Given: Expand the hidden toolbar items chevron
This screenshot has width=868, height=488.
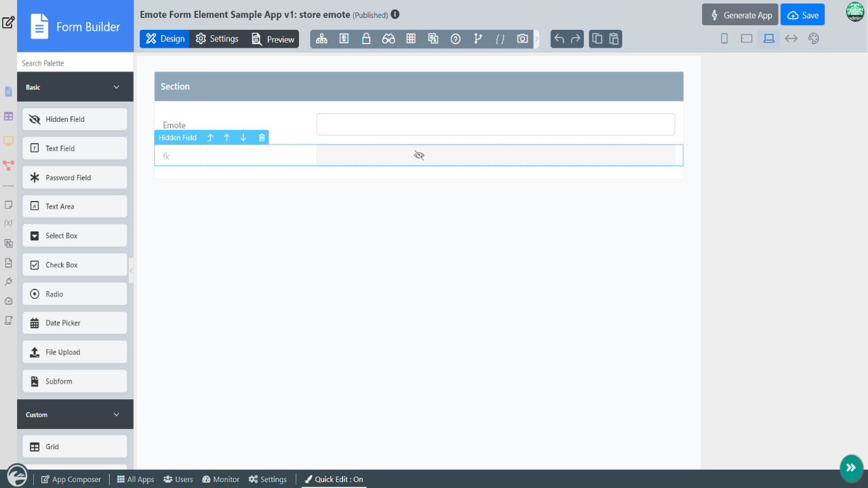Looking at the screenshot, I should pyautogui.click(x=537, y=39).
